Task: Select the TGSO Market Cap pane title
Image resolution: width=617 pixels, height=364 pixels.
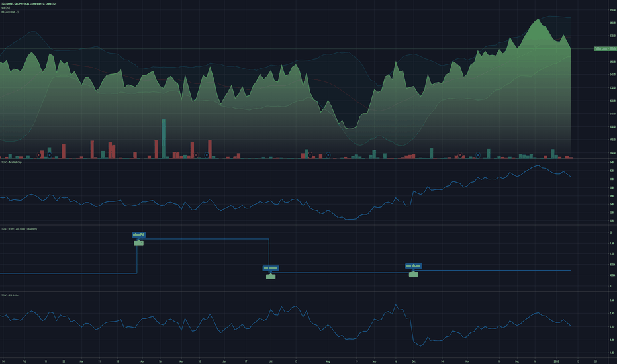Action: point(11,162)
